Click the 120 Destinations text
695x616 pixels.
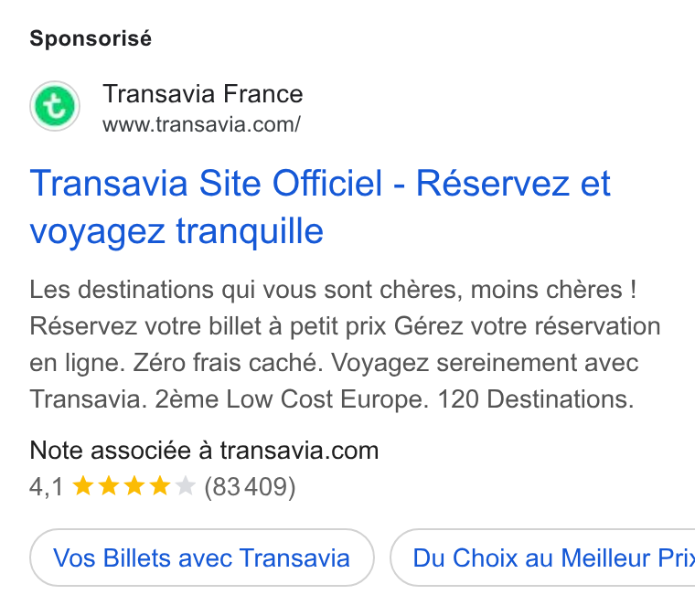coord(536,399)
